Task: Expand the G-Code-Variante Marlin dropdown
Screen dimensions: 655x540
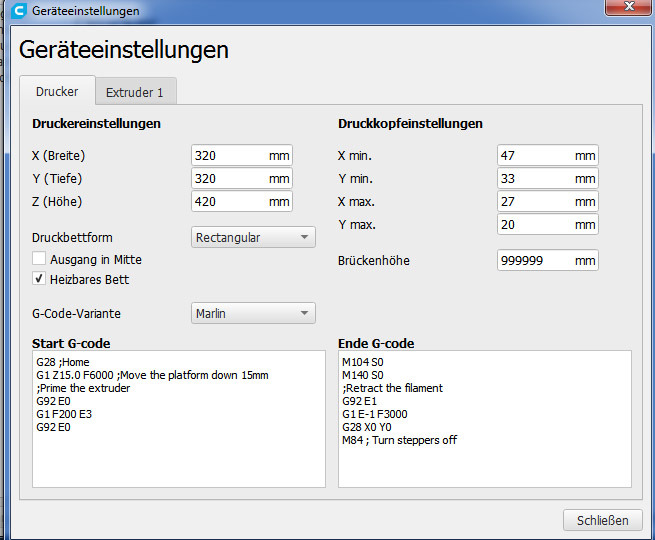Action: pos(253,313)
